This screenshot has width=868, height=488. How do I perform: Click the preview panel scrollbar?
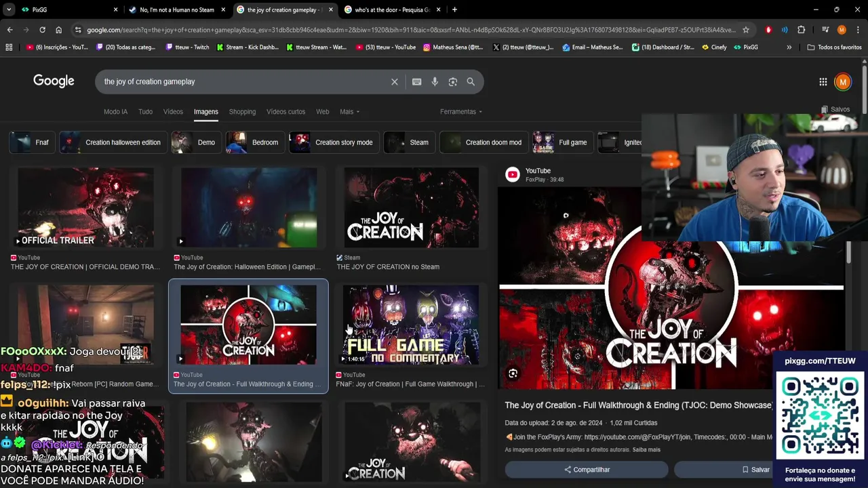coord(848,252)
